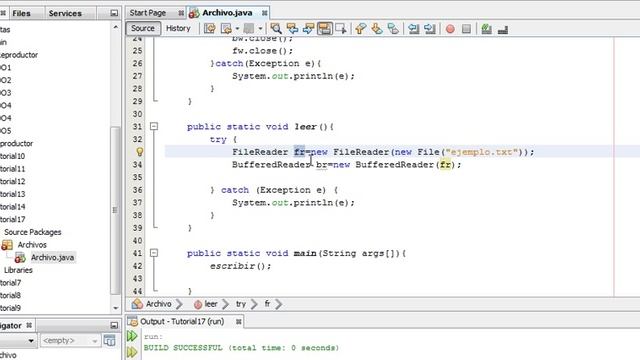The image size is (640, 360).
Task: Select leer in breadcrumb bar
Action: [x=211, y=304]
